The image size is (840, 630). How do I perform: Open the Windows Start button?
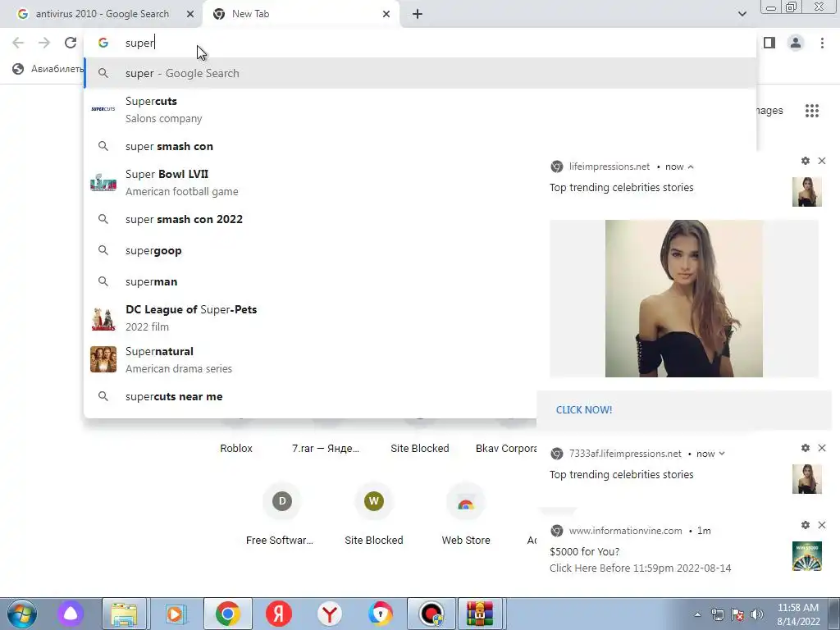pyautogui.click(x=21, y=614)
